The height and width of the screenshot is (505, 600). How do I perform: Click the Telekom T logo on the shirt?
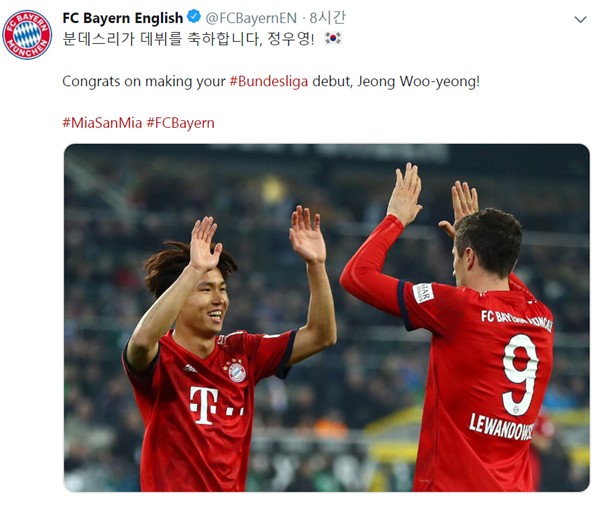pos(204,405)
